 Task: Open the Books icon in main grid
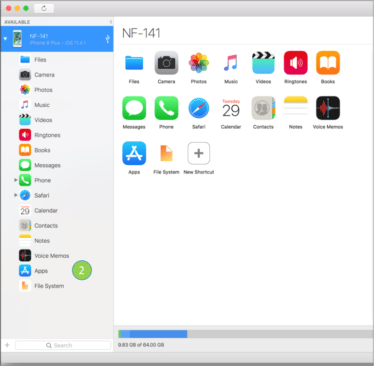point(328,63)
